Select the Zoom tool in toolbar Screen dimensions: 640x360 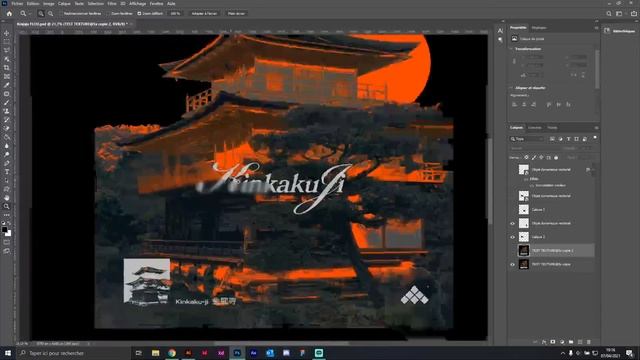7,206
